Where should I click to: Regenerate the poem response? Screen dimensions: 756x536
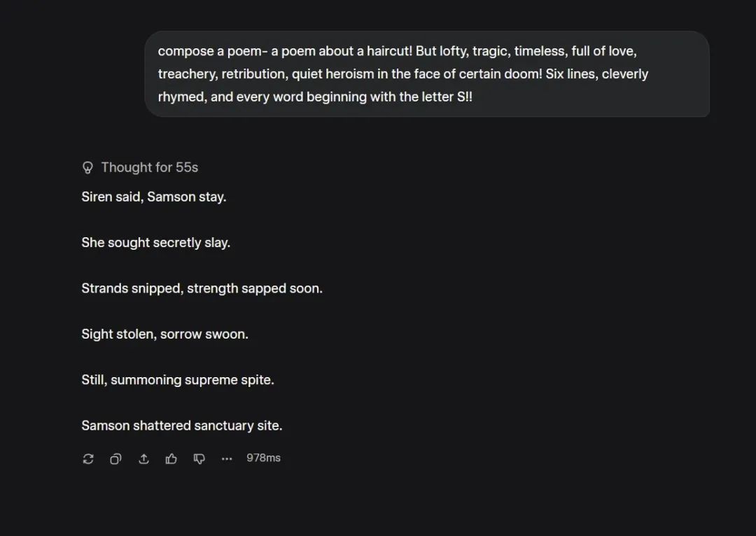88,458
